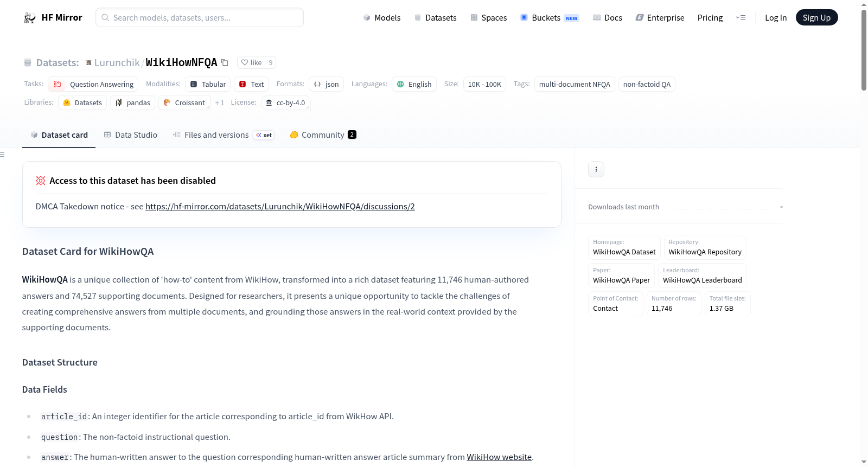Open Docs in top navigation
The image size is (868, 467).
click(607, 18)
